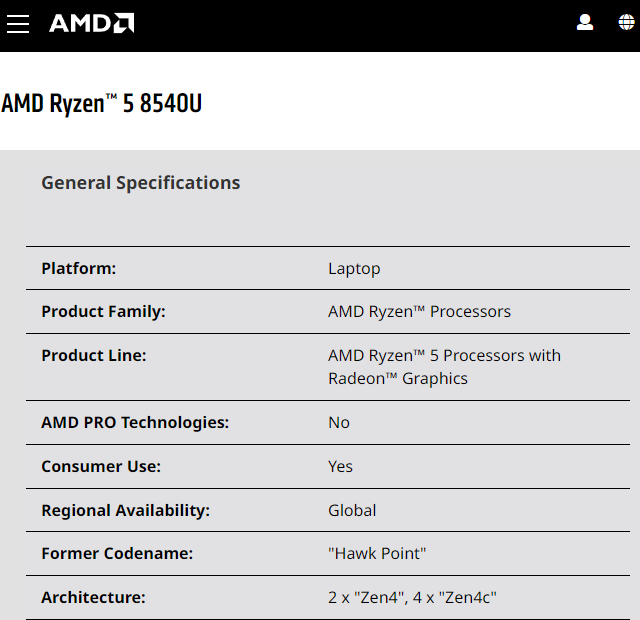Select Ryzen 5 Processors with Radeon Graphics text
The width and height of the screenshot is (640, 620).
tap(444, 367)
